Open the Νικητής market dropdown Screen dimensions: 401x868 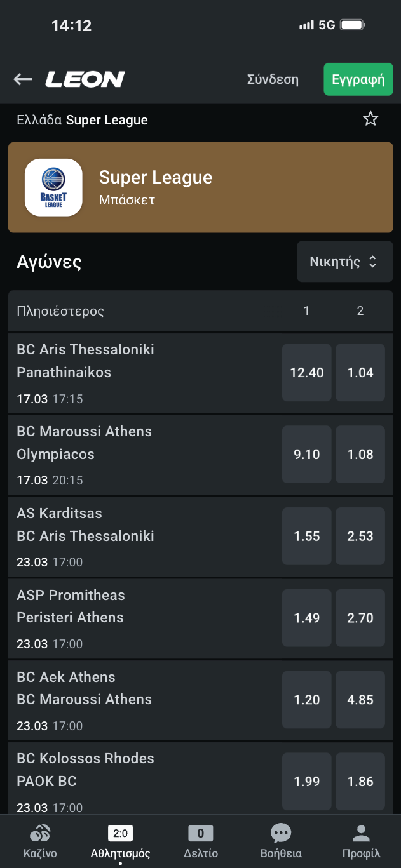pos(344,262)
